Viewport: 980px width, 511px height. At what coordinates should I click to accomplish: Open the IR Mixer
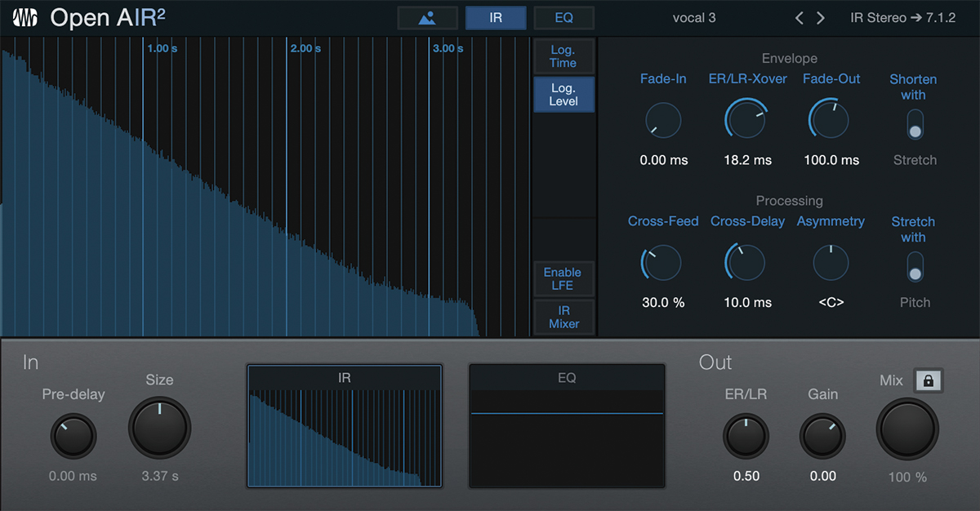(563, 317)
